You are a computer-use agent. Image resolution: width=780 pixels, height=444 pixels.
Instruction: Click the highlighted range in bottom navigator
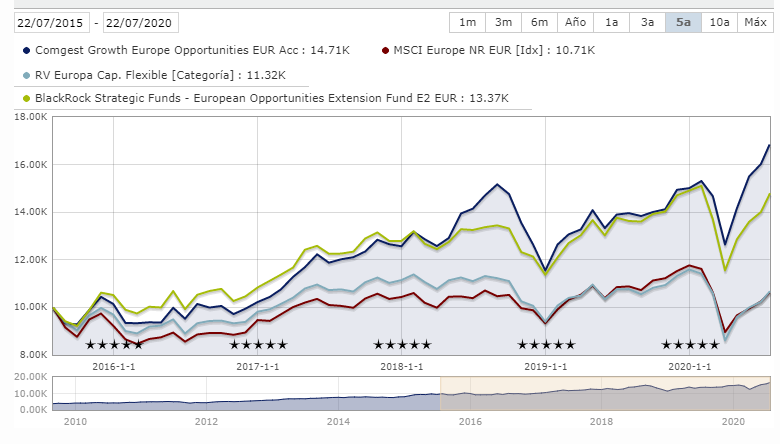point(606,392)
